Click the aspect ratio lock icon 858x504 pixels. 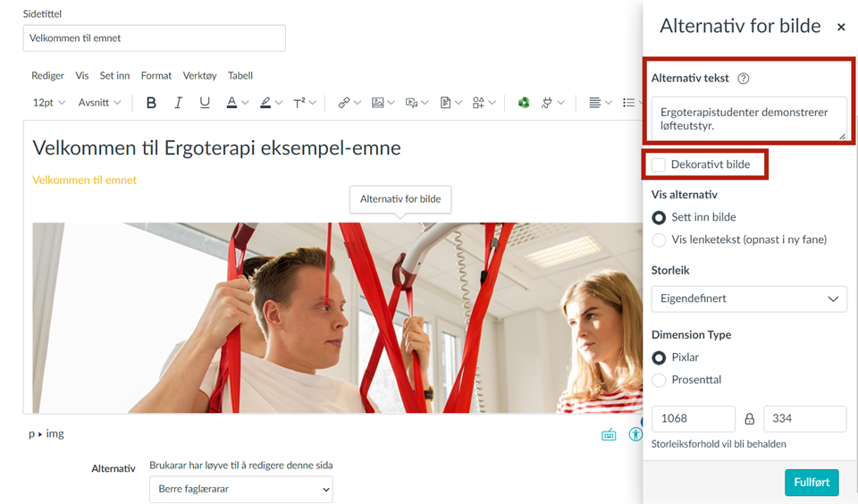point(749,418)
